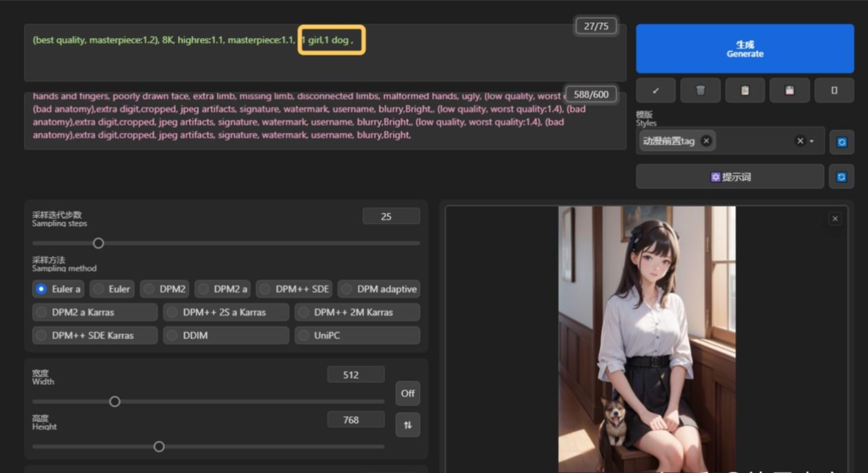
Task: Toggle the Off aspect ratio button
Action: [x=408, y=393]
